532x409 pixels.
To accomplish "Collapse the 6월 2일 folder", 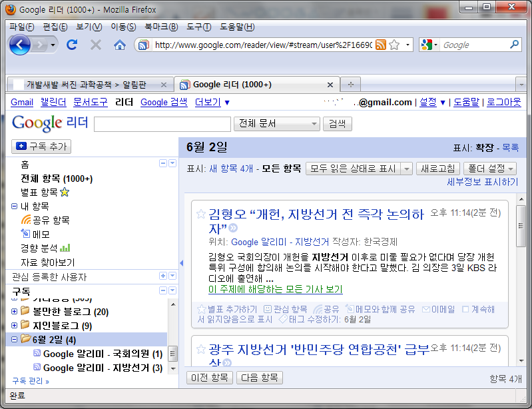I will [15, 340].
